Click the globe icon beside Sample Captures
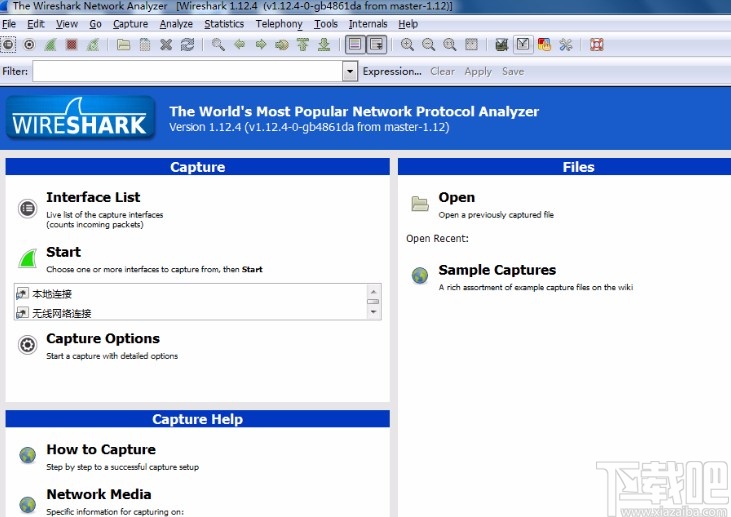 [420, 275]
